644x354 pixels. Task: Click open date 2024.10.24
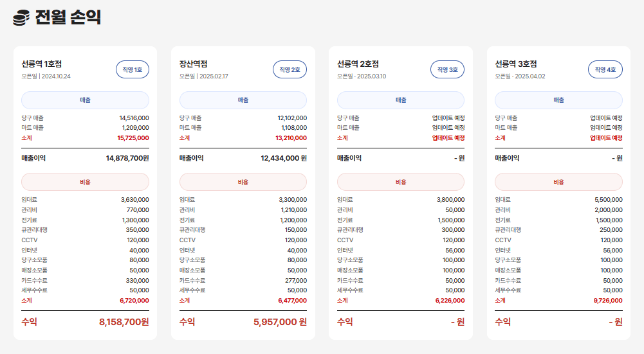(56, 76)
